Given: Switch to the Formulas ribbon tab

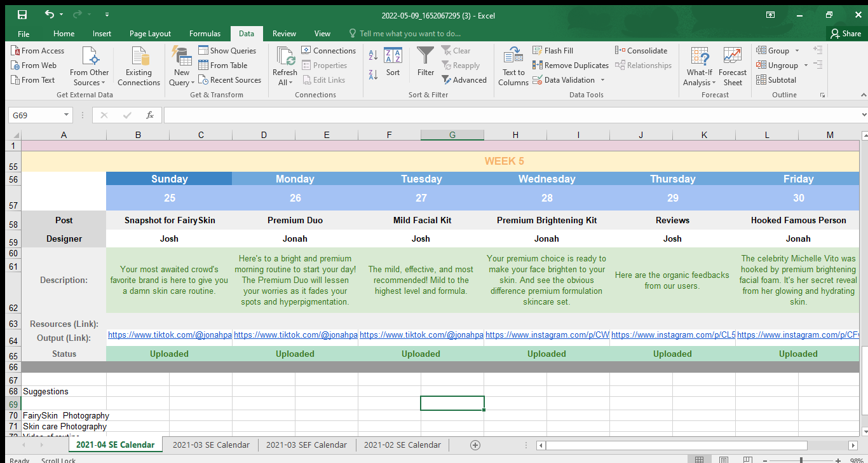Looking at the screenshot, I should pyautogui.click(x=205, y=34).
